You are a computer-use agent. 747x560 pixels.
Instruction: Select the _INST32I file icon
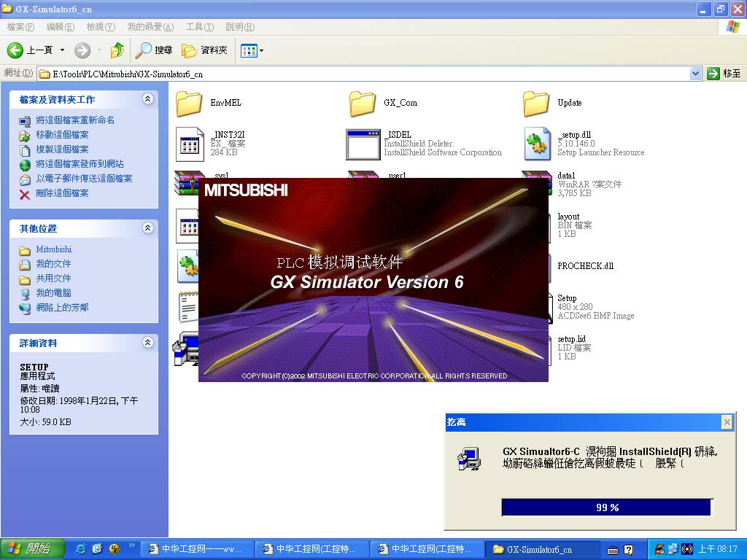(190, 144)
